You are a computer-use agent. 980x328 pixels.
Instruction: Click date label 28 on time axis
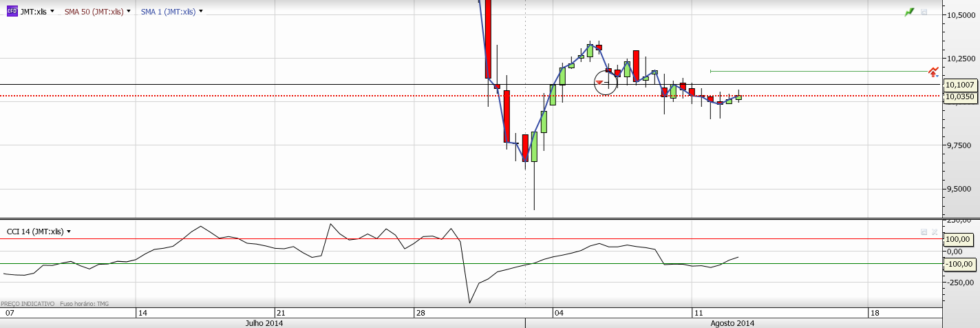(x=420, y=312)
